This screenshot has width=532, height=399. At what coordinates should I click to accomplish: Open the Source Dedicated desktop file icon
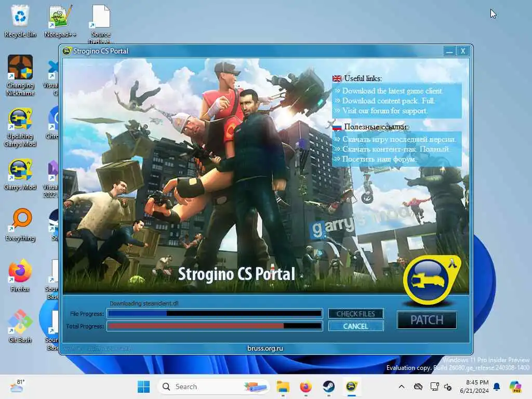[101, 24]
